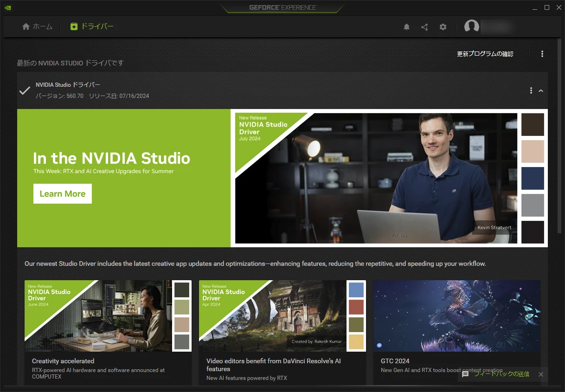Open the notifications bell icon
The width and height of the screenshot is (565, 392).
click(407, 27)
